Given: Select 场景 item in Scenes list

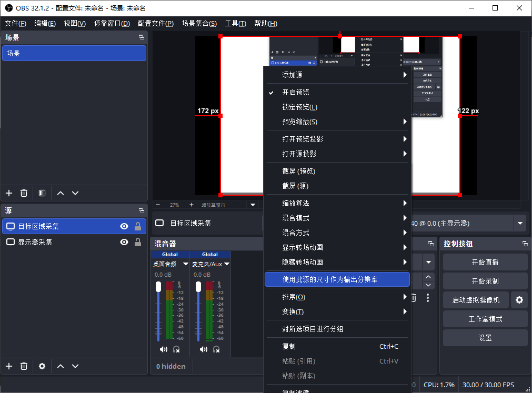Looking at the screenshot, I should (x=74, y=53).
